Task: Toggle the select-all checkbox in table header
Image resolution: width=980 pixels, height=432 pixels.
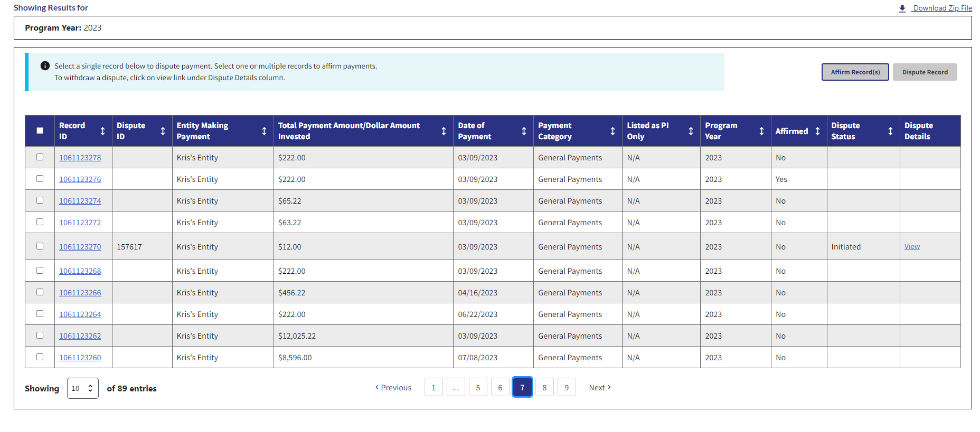Action: (40, 131)
